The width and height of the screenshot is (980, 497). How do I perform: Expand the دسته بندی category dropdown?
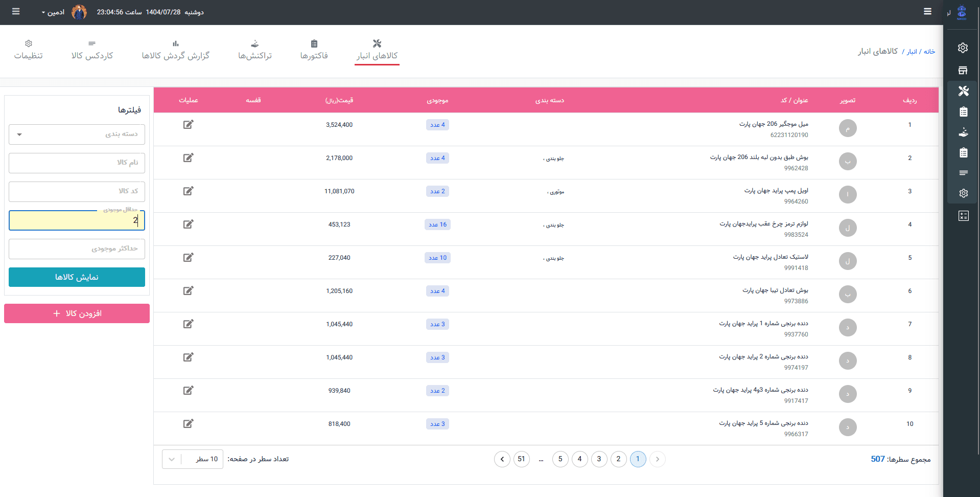[77, 134]
